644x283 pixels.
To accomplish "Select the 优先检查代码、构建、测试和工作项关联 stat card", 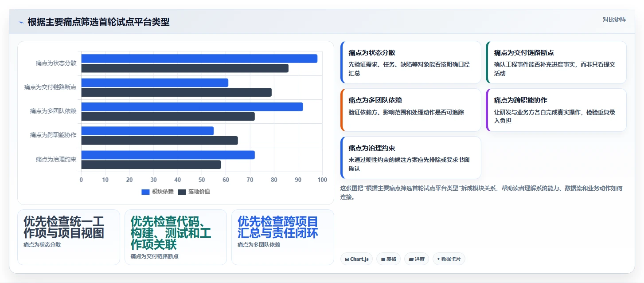I will 176,237.
